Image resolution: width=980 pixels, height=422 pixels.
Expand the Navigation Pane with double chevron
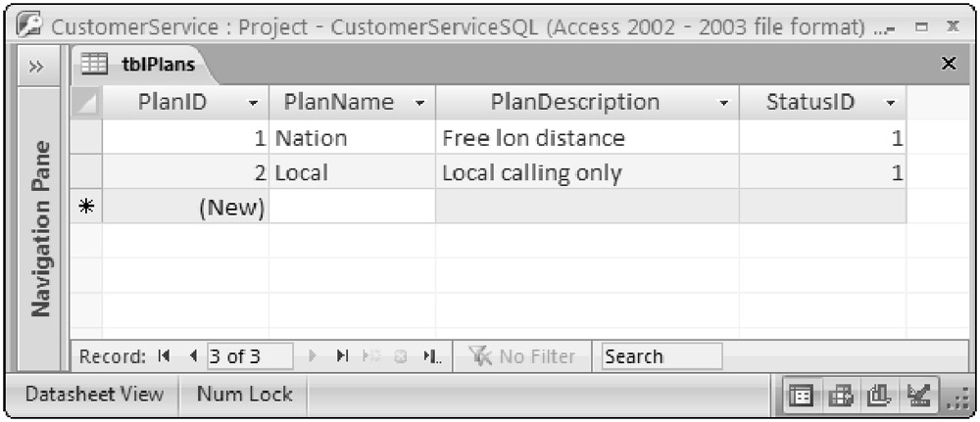[x=35, y=67]
